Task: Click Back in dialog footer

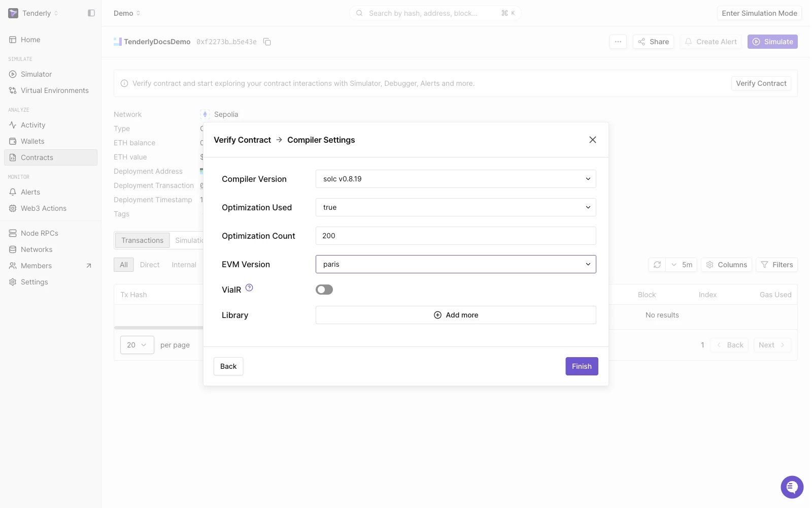Action: 228,366
